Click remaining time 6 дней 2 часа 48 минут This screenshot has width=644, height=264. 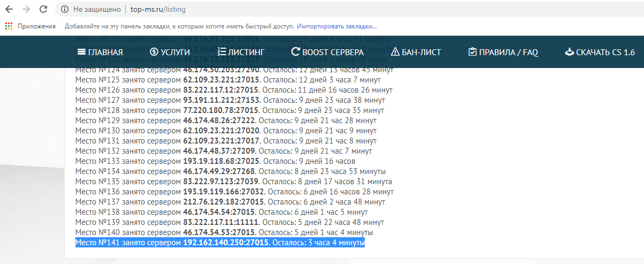click(x=343, y=202)
